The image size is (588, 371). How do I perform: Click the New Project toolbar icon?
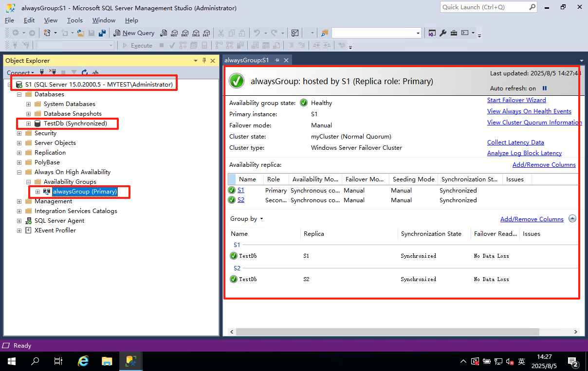point(47,33)
